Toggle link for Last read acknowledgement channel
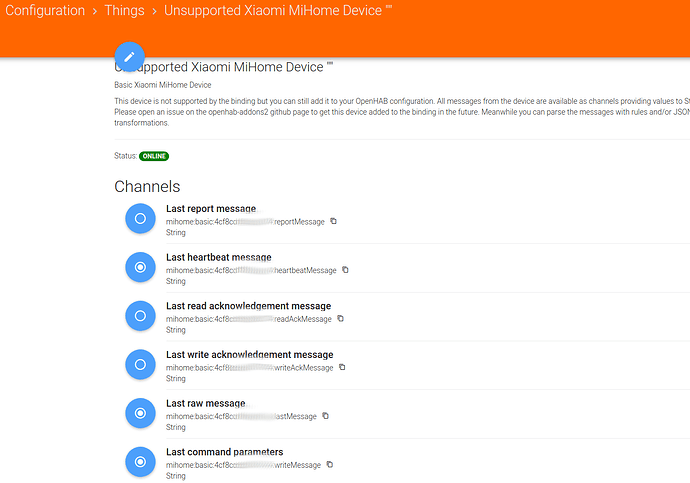This screenshot has width=690, height=483. pos(140,316)
